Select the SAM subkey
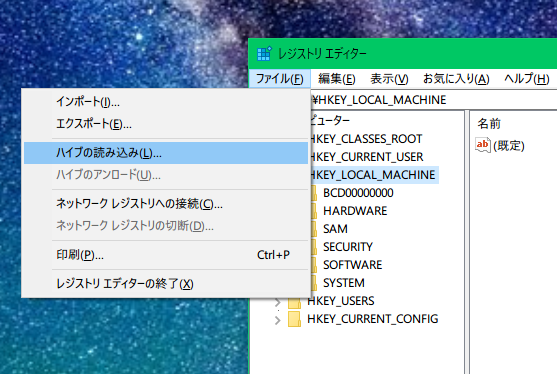The image size is (557, 374). (x=335, y=229)
